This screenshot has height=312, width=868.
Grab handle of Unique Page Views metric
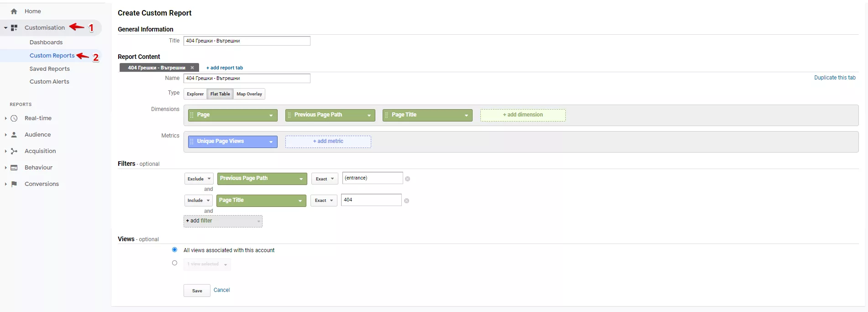click(192, 142)
